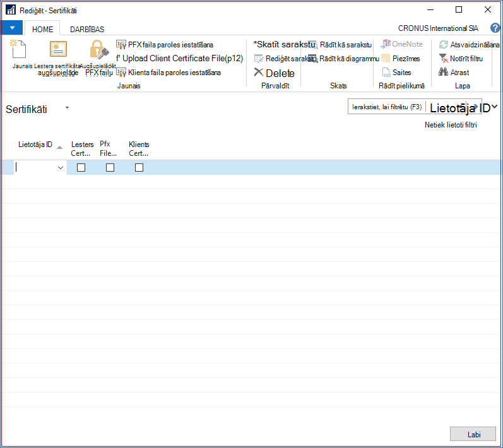Select the HOME ribbon tab
Screen dimensions: 503x448
pos(42,29)
